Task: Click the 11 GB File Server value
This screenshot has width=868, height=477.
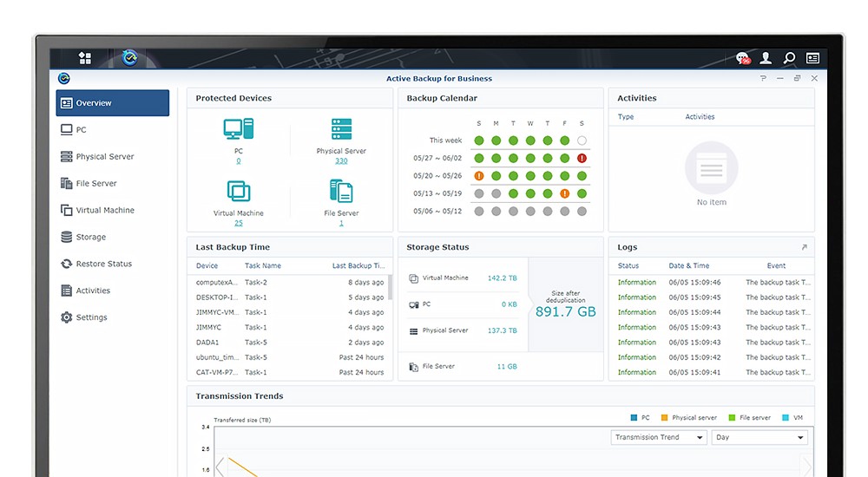Action: 507,366
